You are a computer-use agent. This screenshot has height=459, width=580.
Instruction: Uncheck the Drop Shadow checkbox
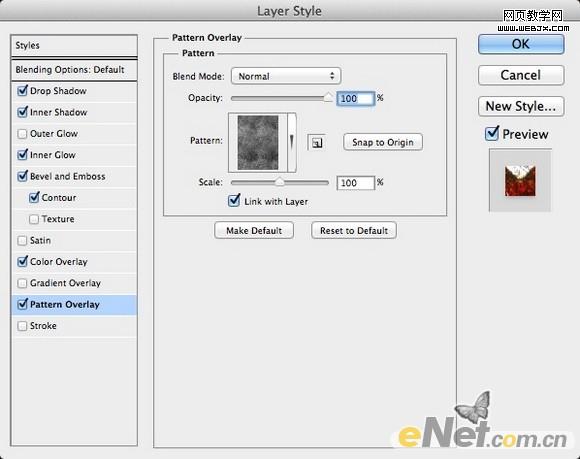coord(23,90)
